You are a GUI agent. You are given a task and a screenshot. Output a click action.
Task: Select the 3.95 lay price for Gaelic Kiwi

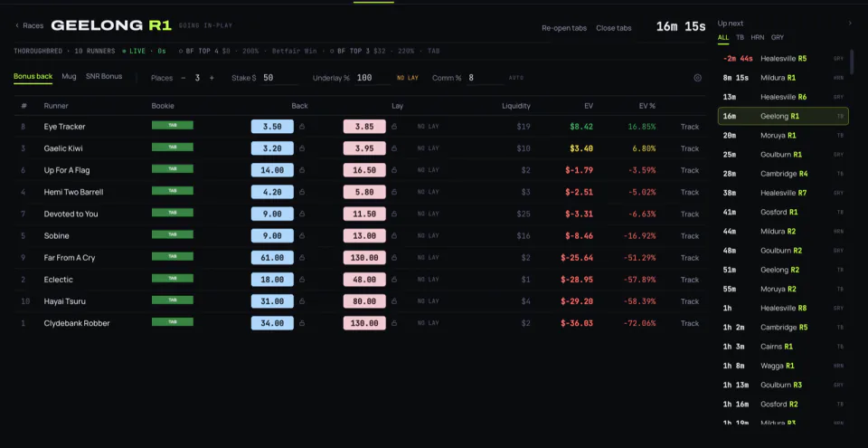(364, 148)
